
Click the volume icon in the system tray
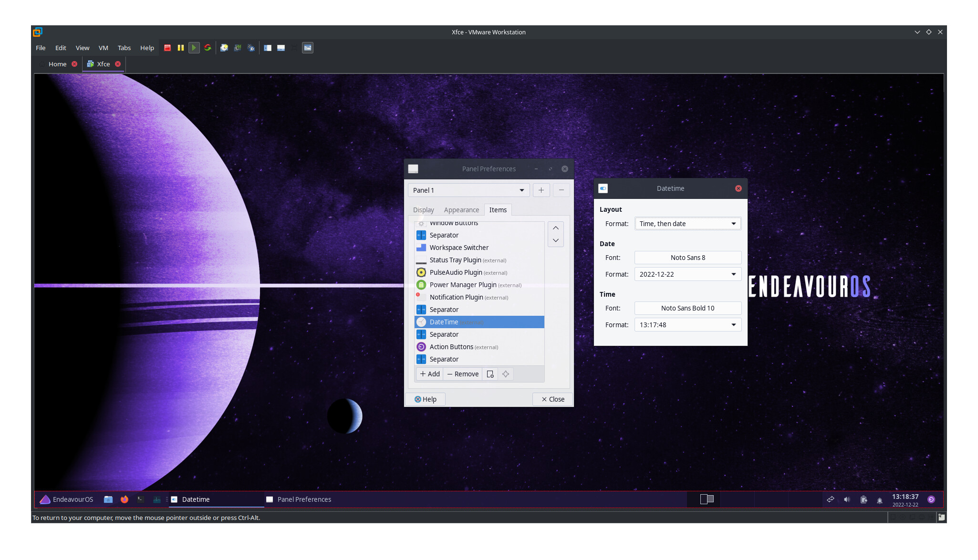click(847, 499)
